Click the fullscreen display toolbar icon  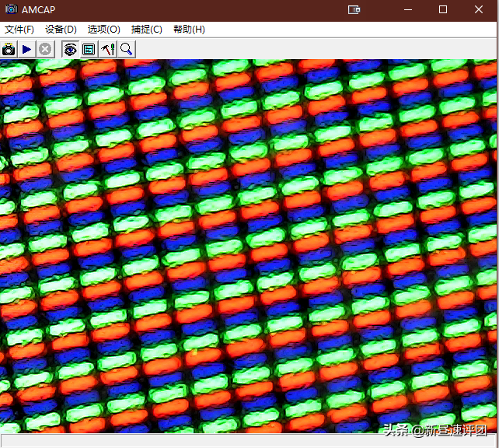89,49
